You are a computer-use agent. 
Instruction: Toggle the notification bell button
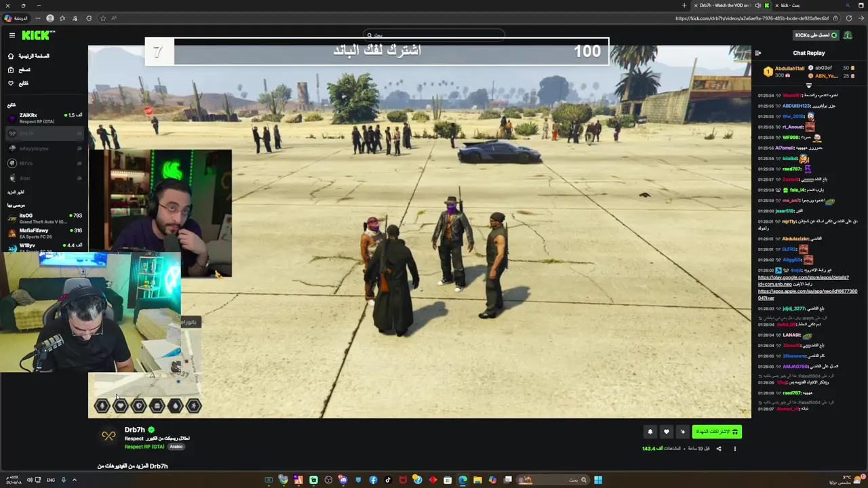click(x=650, y=432)
